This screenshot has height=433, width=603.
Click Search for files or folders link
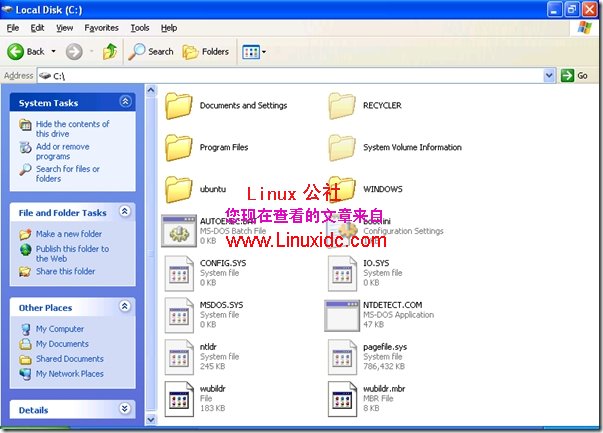(x=68, y=174)
